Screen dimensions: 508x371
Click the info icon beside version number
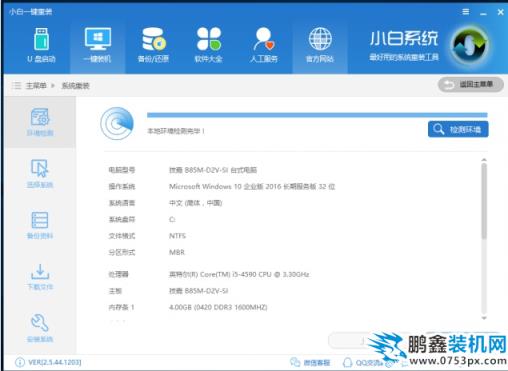click(20, 362)
